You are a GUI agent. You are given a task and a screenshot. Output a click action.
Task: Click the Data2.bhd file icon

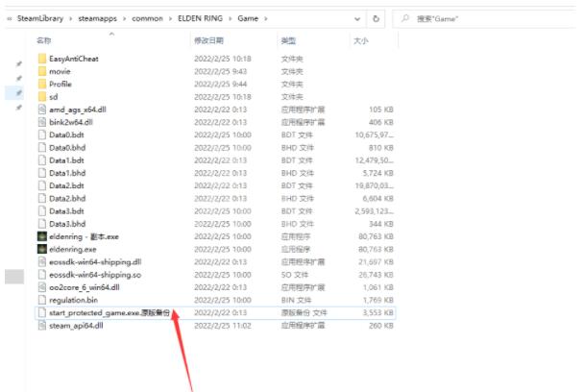tap(42, 198)
